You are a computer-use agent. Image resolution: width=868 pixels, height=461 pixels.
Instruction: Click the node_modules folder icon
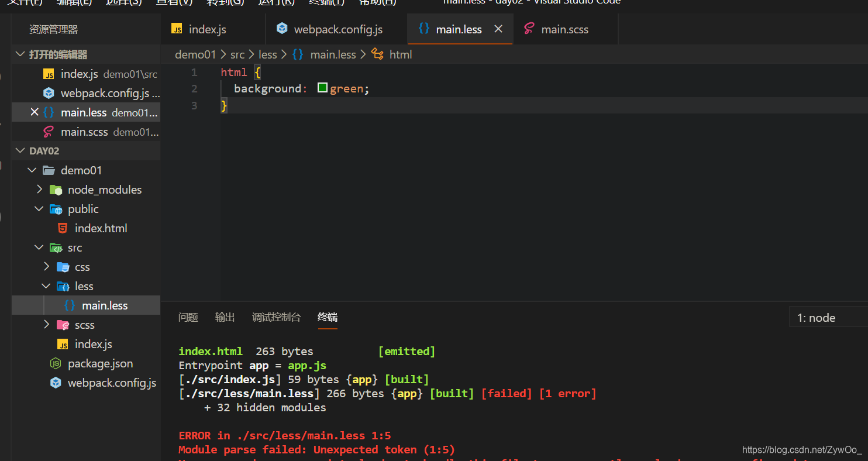point(56,190)
